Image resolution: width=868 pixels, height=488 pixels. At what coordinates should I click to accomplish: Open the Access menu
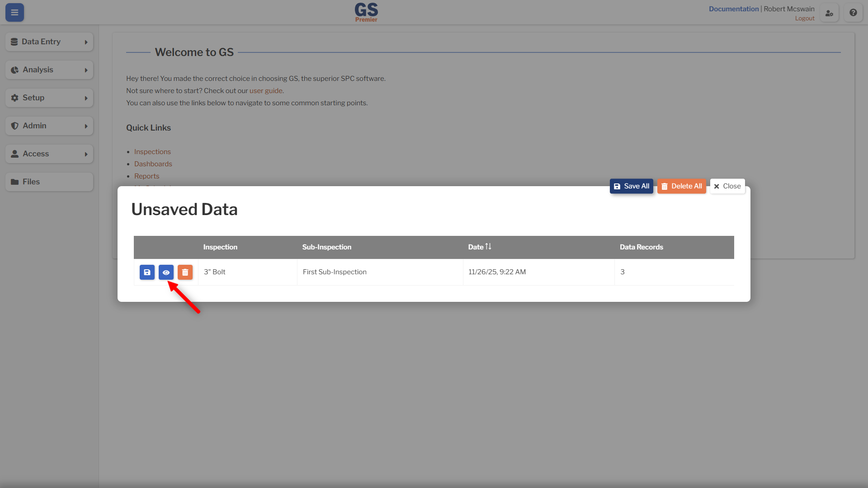[x=49, y=154]
